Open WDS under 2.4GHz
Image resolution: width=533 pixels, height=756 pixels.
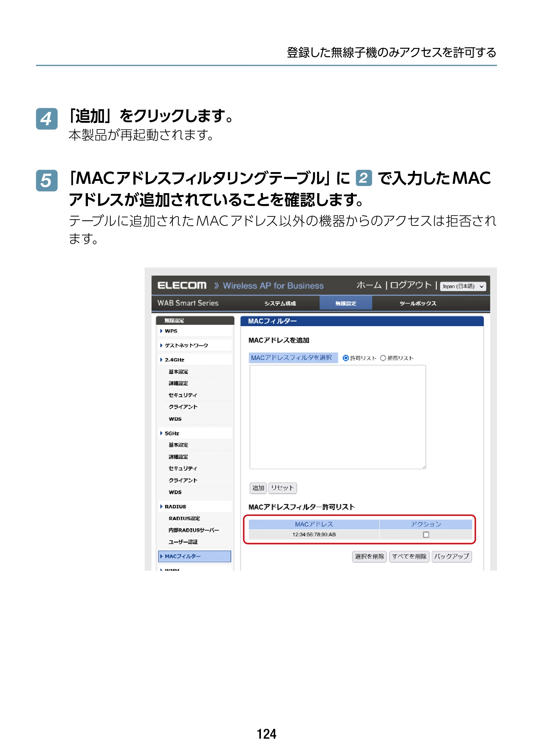coord(175,419)
